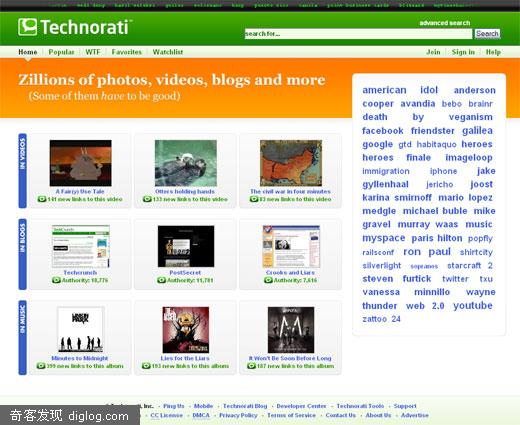Click the 'starcraft 2' tag
Image resolution: width=520 pixels, height=425 pixels.
click(470, 266)
